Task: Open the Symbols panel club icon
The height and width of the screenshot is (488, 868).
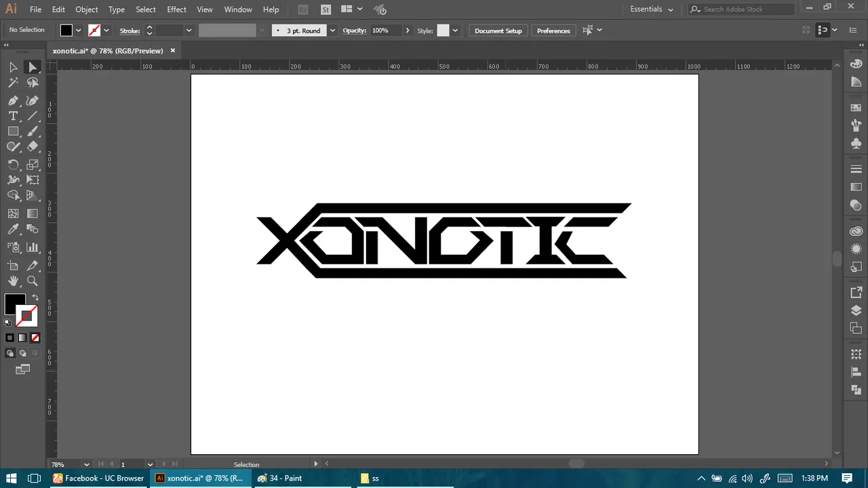Action: (x=856, y=144)
